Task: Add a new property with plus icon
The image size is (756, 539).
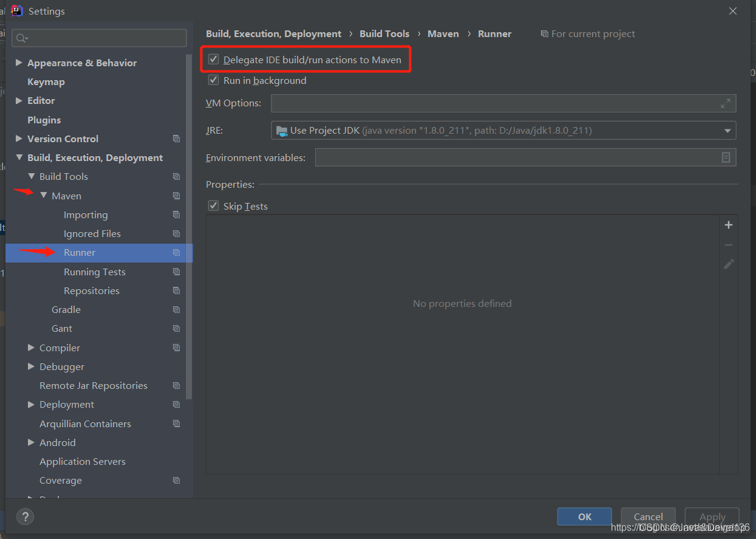Action: [729, 225]
